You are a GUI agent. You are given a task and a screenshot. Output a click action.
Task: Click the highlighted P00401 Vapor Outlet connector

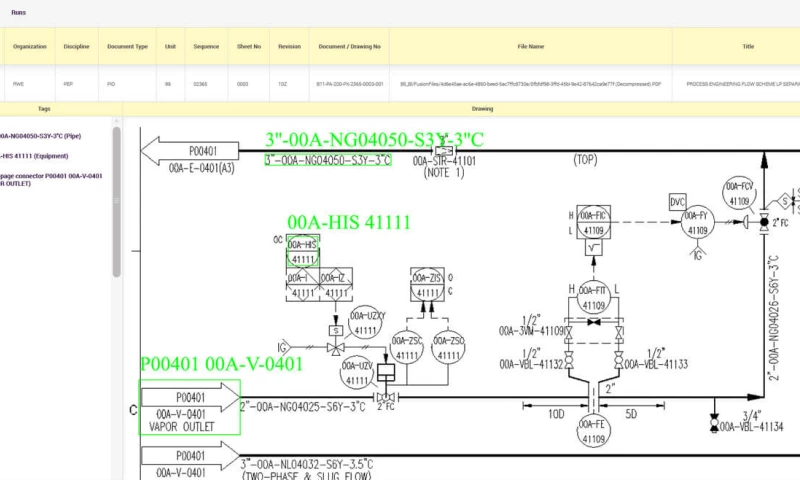click(190, 406)
